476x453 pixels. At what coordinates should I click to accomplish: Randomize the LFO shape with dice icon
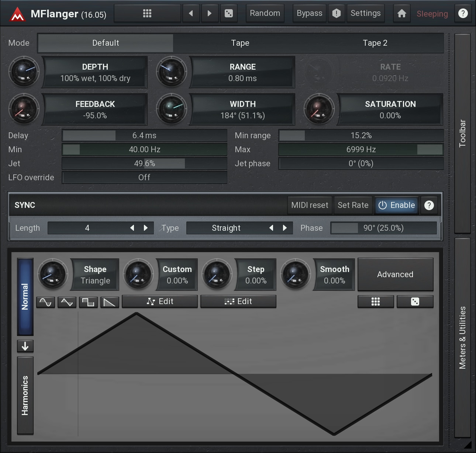tap(415, 302)
